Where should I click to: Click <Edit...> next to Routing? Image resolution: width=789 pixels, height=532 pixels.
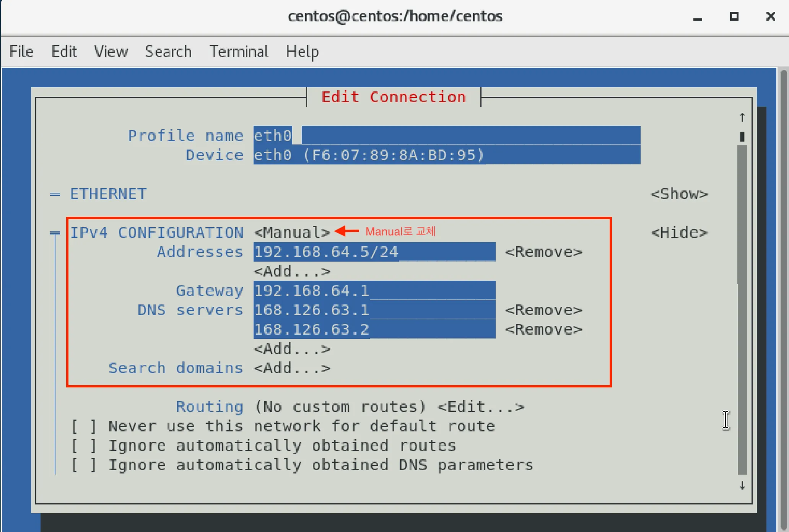480,407
